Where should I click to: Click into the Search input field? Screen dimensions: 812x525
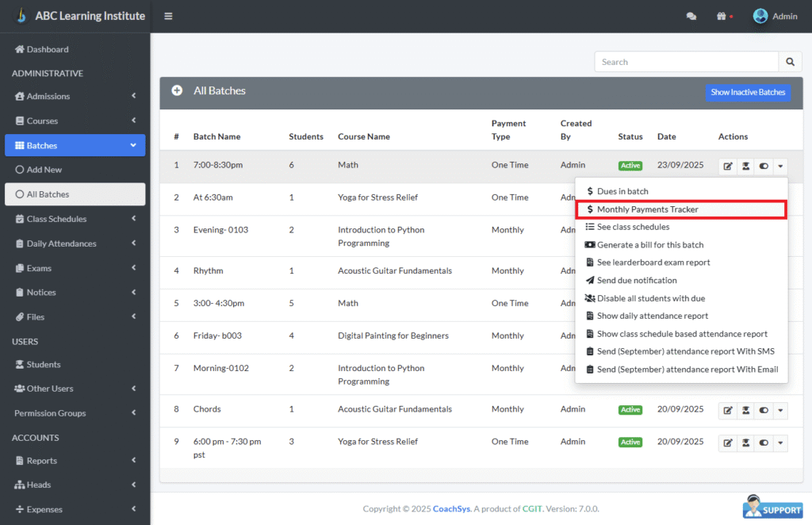click(686, 62)
